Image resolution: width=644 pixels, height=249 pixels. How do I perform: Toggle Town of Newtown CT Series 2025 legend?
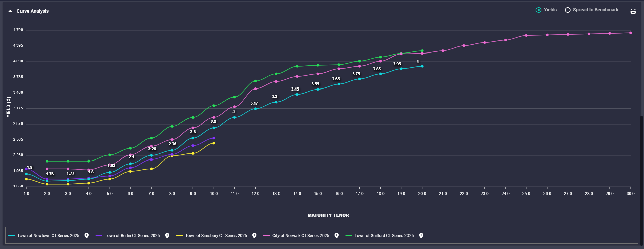48,236
